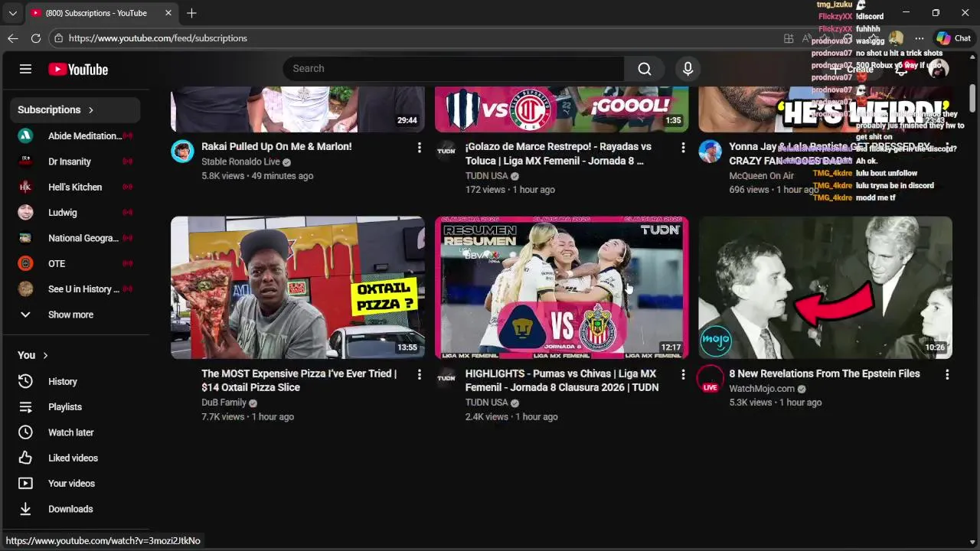Visit Stable Ronaldo Live channel name

tap(240, 162)
